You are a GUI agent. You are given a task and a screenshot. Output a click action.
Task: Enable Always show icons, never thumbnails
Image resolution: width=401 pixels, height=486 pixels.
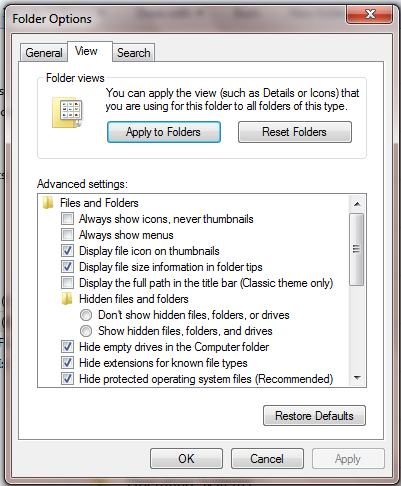point(67,219)
